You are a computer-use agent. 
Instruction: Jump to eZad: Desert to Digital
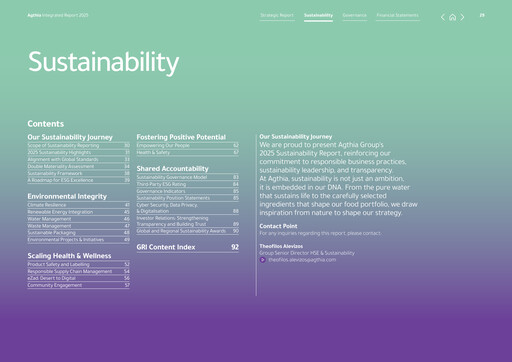point(79,278)
